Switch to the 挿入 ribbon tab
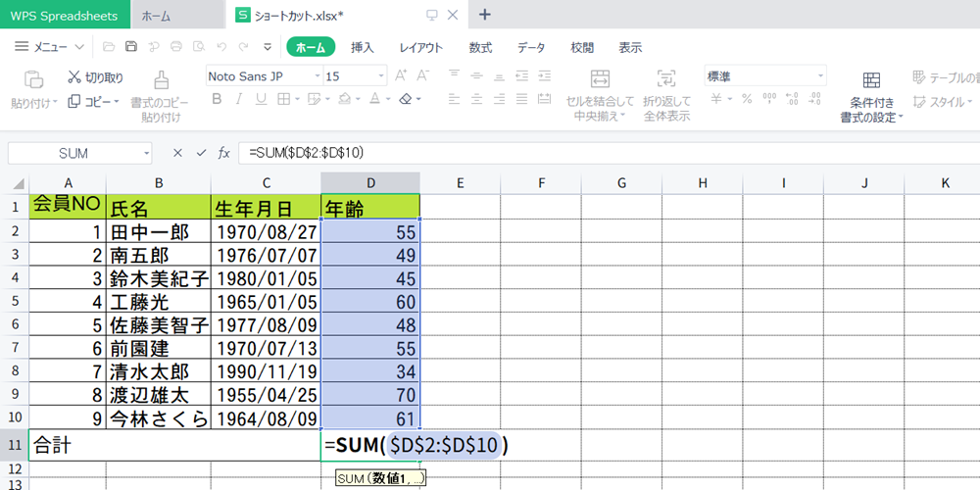This screenshot has width=980, height=490. click(x=363, y=47)
